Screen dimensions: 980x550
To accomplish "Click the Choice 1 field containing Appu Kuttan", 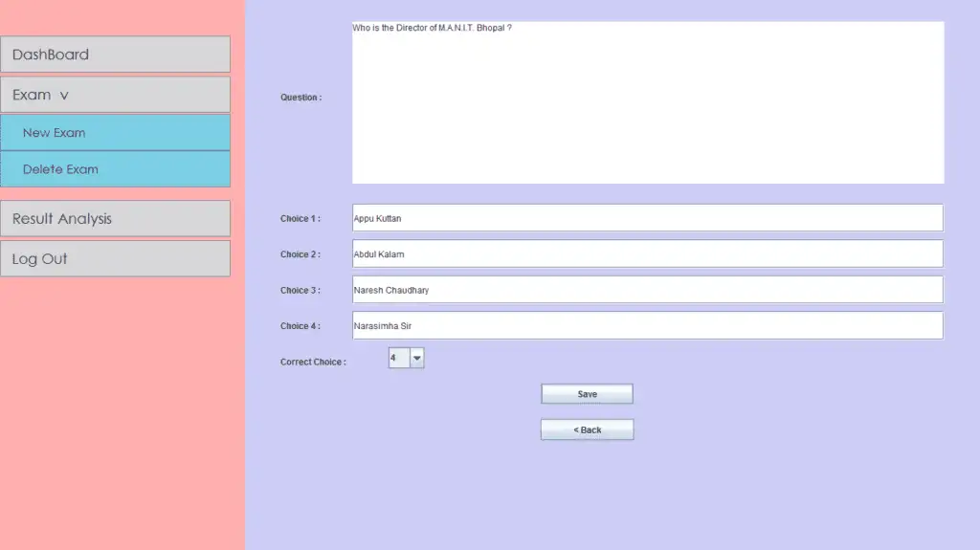I will pyautogui.click(x=648, y=218).
